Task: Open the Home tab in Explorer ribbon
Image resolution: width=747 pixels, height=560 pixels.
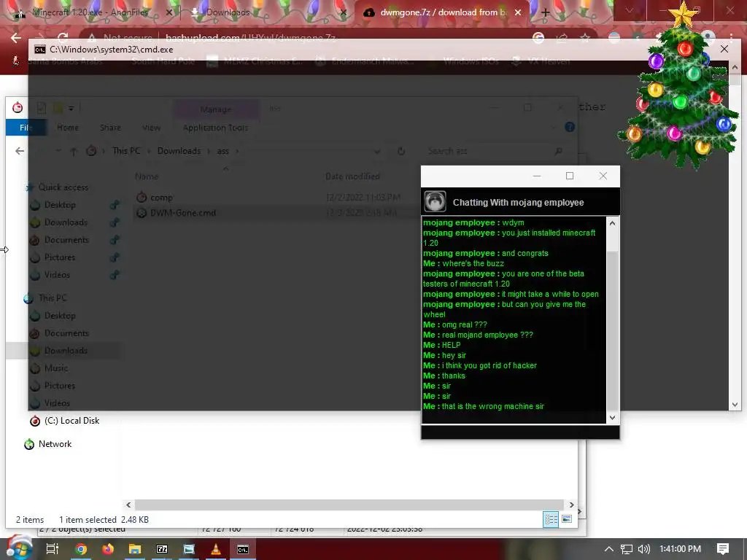Action: click(68, 128)
